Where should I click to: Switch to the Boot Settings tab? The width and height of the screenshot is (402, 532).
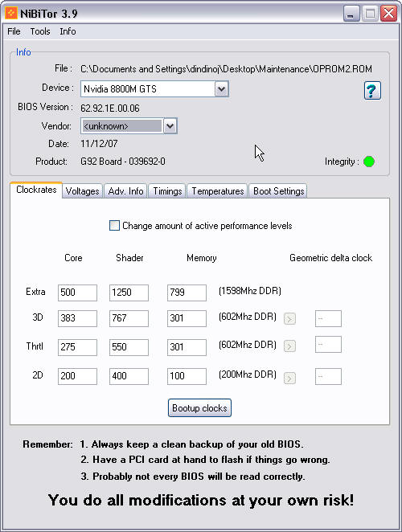click(x=278, y=191)
